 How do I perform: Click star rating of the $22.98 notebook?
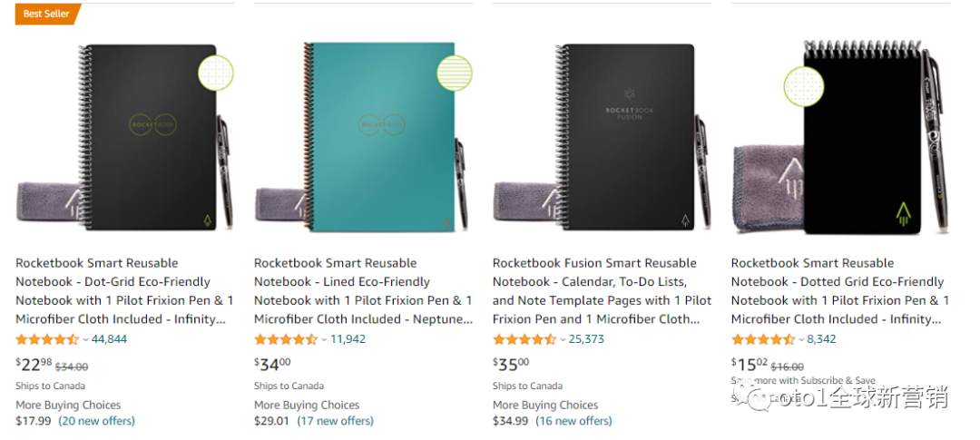pyautogui.click(x=47, y=339)
